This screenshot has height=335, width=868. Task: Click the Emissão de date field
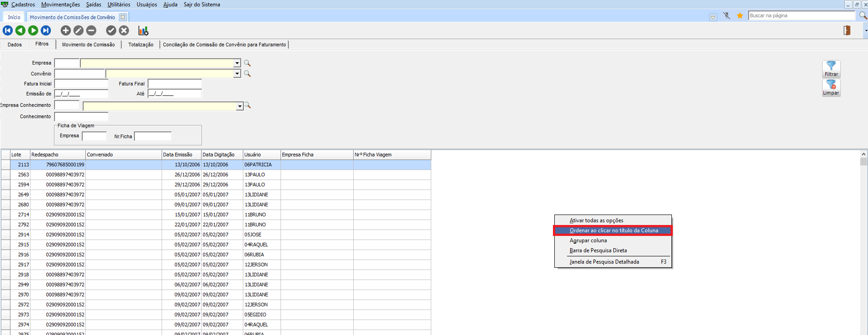(81, 94)
